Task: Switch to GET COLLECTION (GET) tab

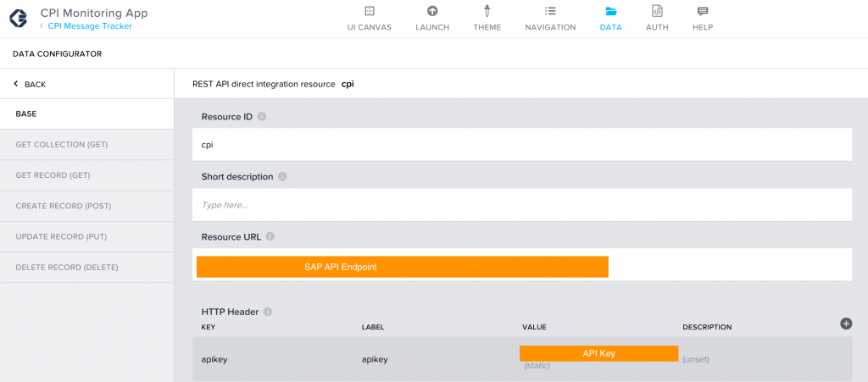Action: click(87, 145)
